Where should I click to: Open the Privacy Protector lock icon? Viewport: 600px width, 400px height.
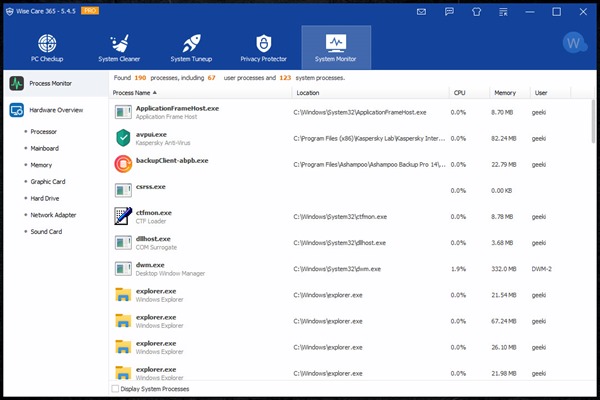[264, 49]
